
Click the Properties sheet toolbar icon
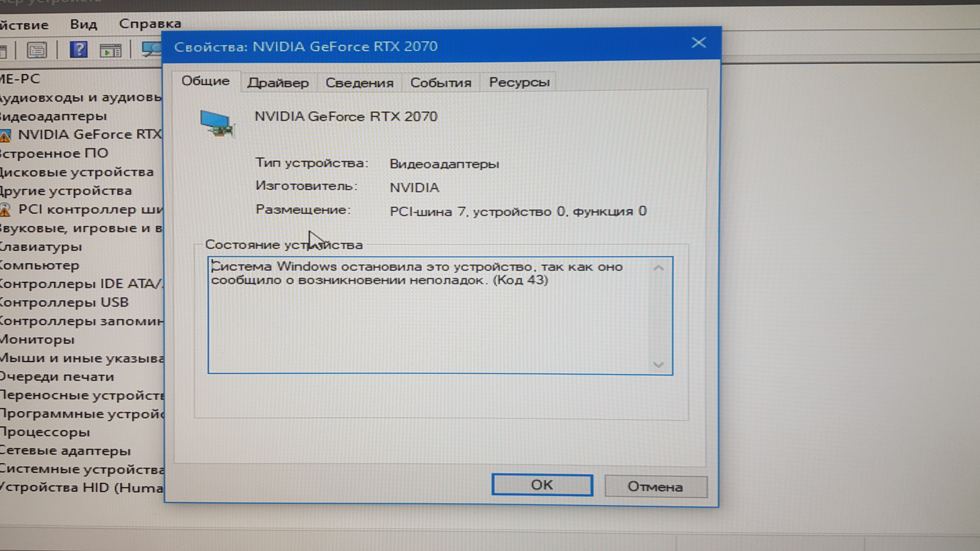tap(37, 50)
